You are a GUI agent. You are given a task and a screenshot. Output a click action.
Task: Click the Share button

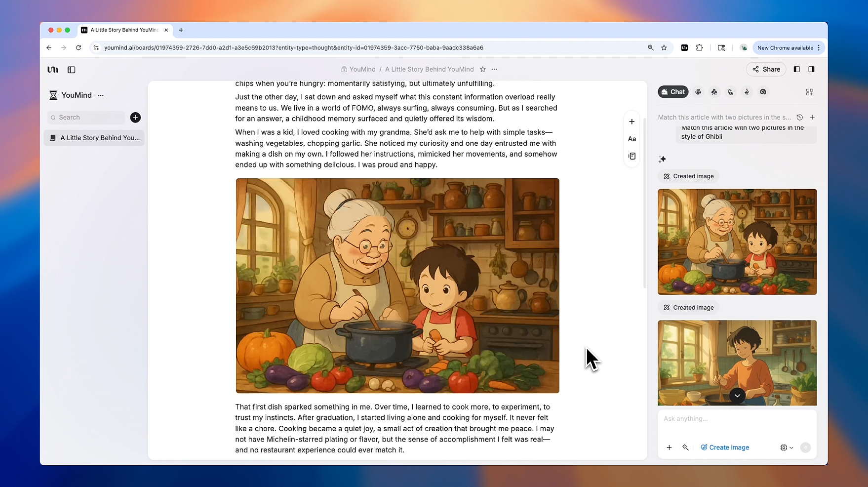point(766,69)
